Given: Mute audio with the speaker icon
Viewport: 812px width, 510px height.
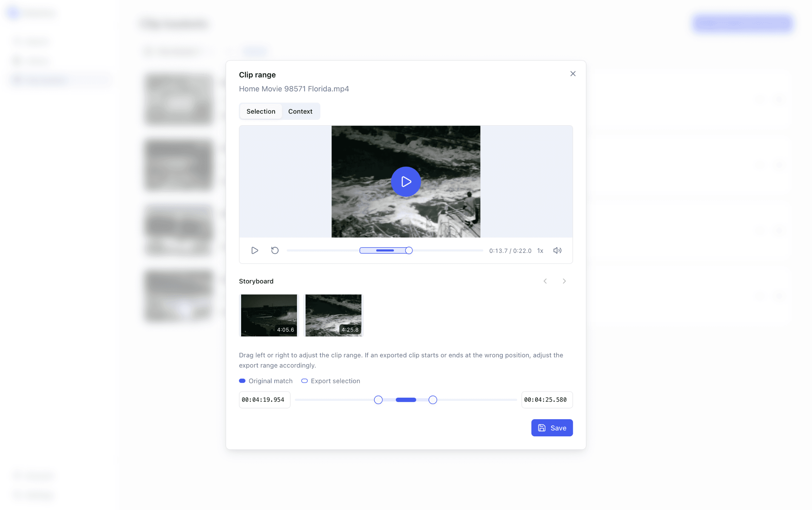Looking at the screenshot, I should (557, 250).
